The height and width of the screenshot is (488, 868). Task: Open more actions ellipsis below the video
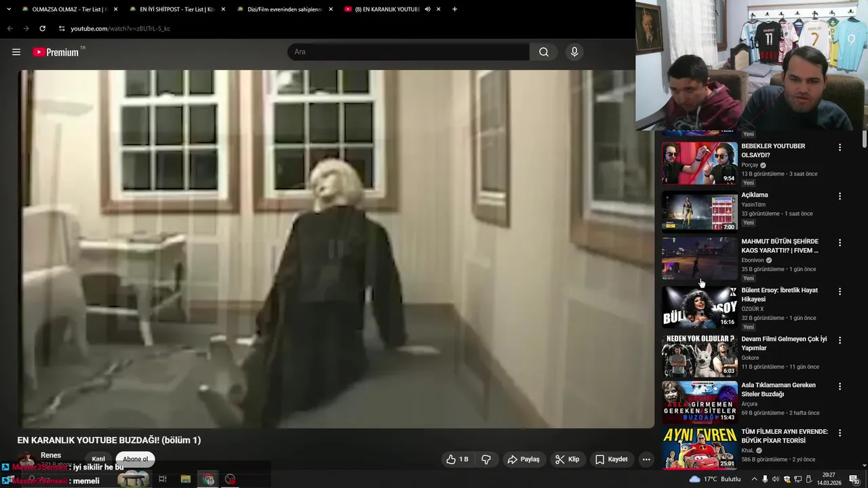click(646, 460)
